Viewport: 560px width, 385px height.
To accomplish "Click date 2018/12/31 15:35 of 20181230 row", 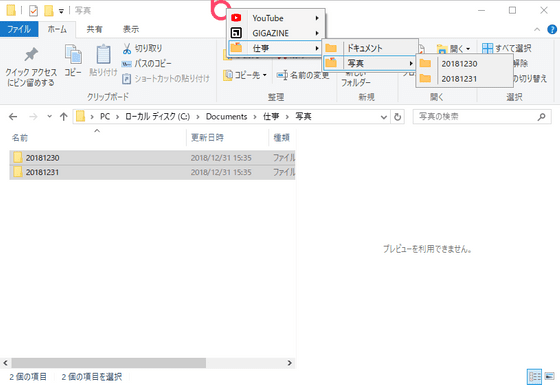I will pyautogui.click(x=221, y=158).
